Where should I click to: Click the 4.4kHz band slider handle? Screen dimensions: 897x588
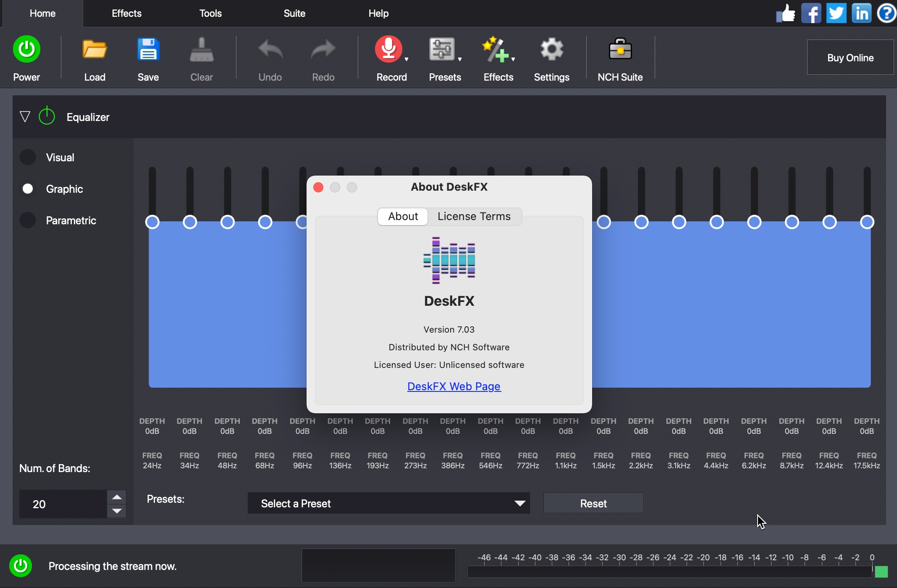tap(716, 222)
